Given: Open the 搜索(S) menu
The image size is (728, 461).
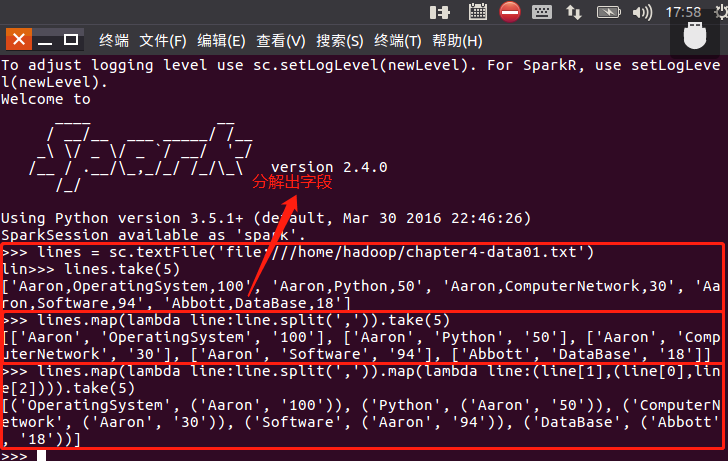Looking at the screenshot, I should tap(339, 41).
